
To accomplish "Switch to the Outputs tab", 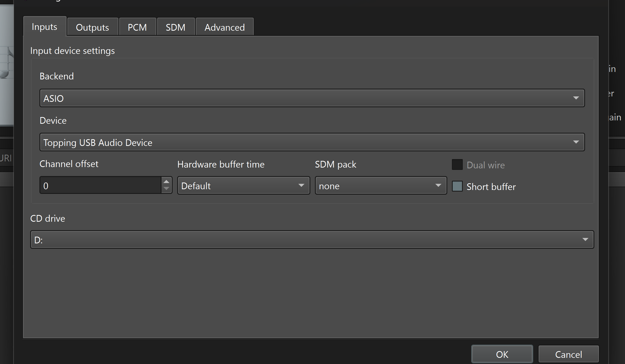I will click(x=92, y=27).
